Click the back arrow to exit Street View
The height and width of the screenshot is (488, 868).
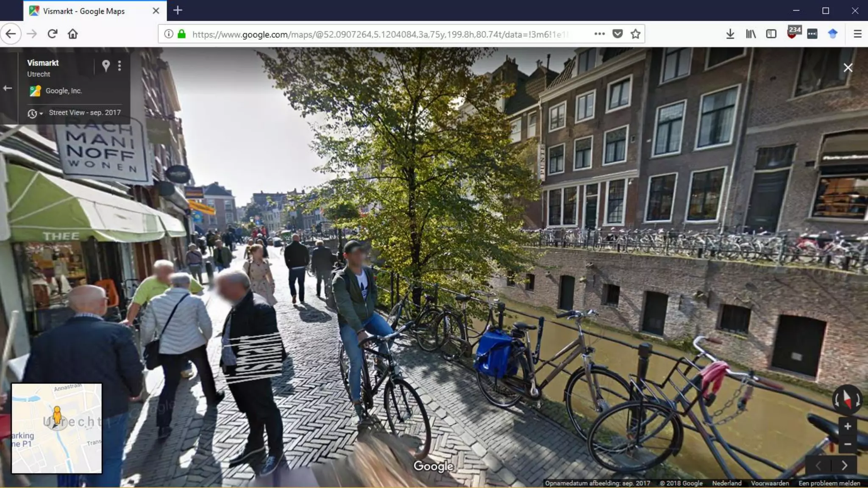click(8, 88)
